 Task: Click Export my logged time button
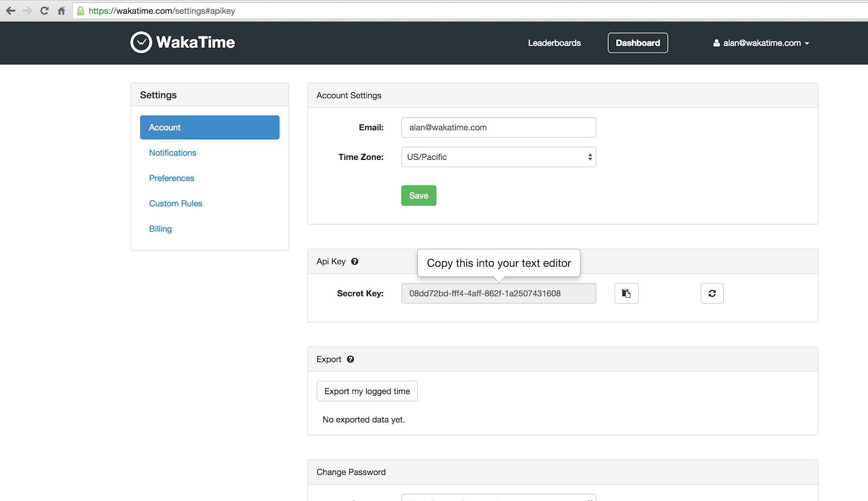pyautogui.click(x=367, y=391)
